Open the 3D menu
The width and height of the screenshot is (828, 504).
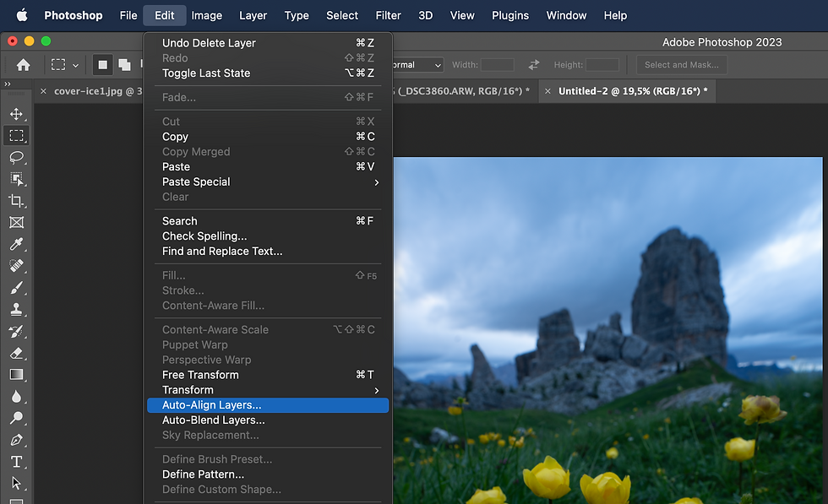click(x=426, y=15)
